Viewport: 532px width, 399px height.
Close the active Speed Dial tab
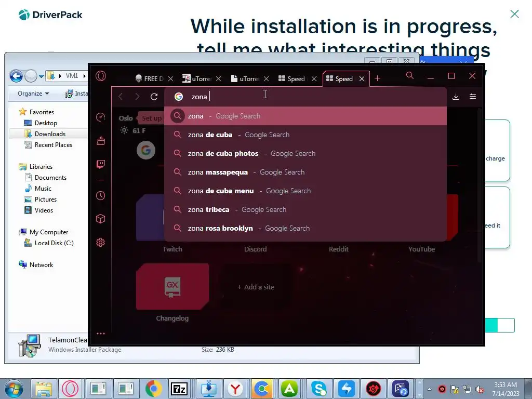click(x=362, y=79)
